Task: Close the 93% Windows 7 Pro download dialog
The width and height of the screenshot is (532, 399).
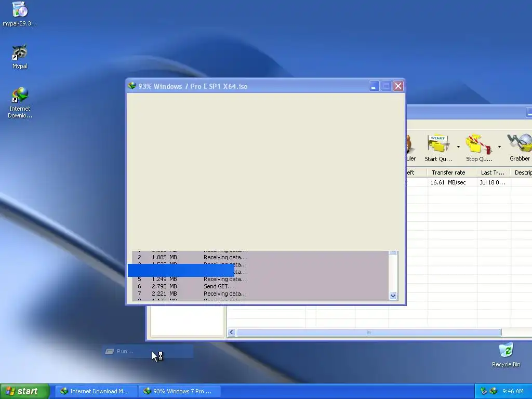Action: [x=398, y=86]
